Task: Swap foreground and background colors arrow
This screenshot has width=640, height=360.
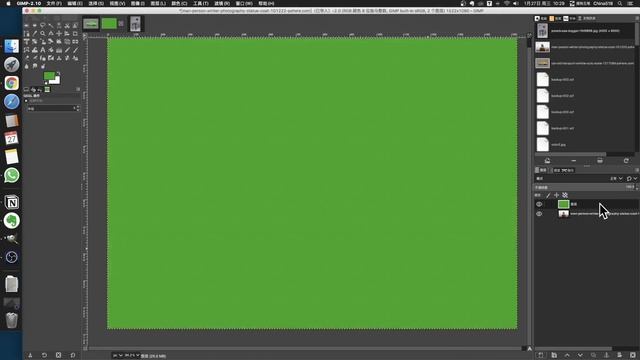Action: point(58,73)
